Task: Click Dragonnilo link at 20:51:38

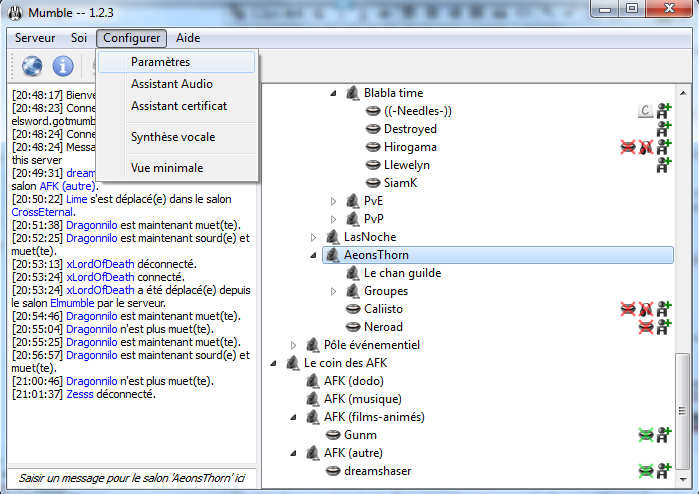Action: 91,225
